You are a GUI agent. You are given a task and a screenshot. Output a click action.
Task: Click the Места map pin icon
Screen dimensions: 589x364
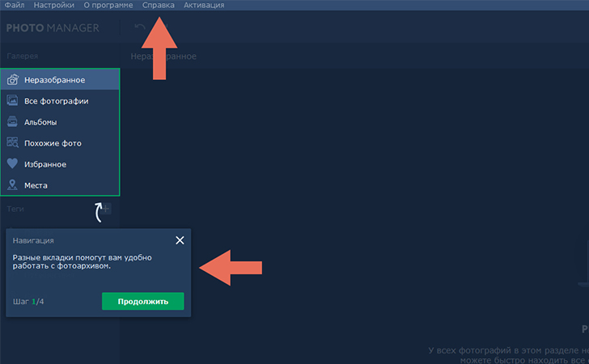(13, 185)
